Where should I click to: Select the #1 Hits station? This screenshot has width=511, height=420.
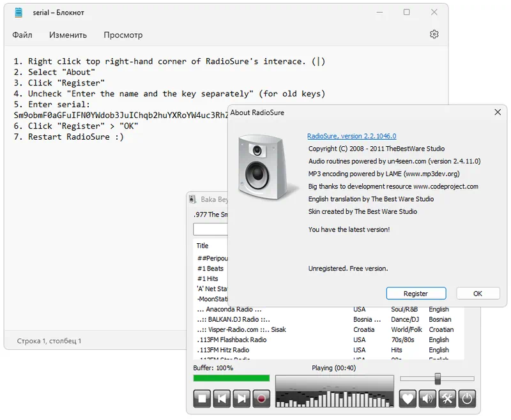click(208, 279)
